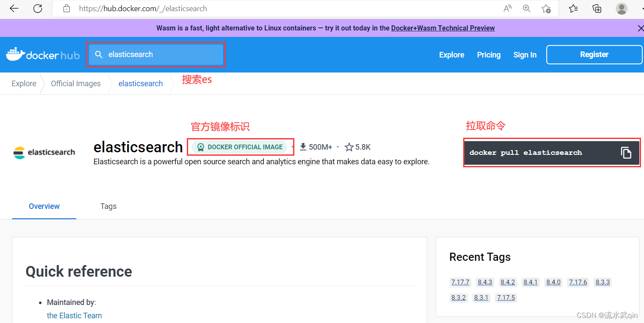Open the Pricing page
This screenshot has height=323, width=644.
tap(489, 55)
